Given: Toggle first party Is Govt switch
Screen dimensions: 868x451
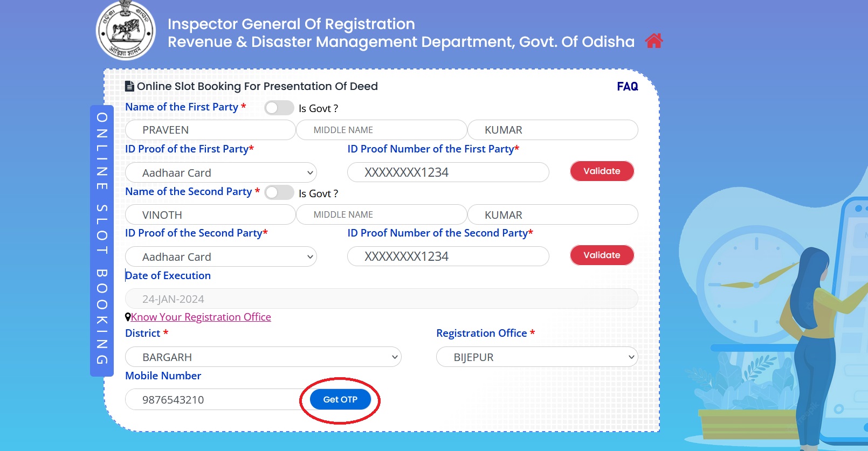Looking at the screenshot, I should coord(279,108).
